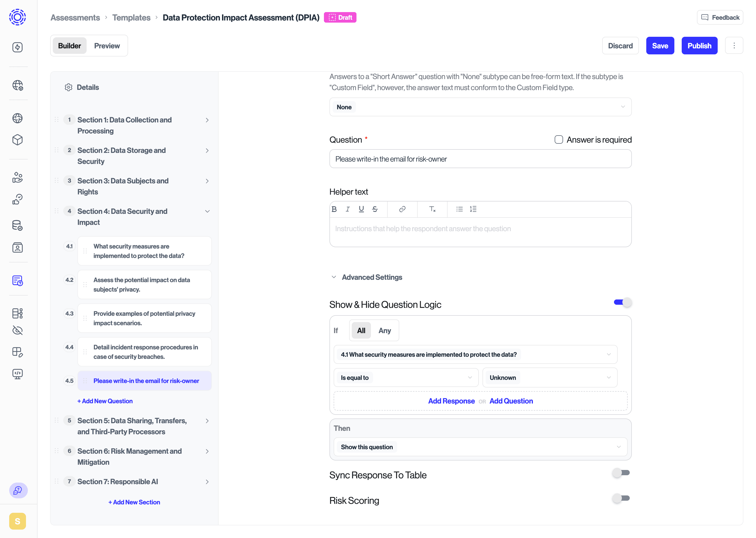Click Add New Section link
Image resolution: width=756 pixels, height=538 pixels.
coord(134,502)
